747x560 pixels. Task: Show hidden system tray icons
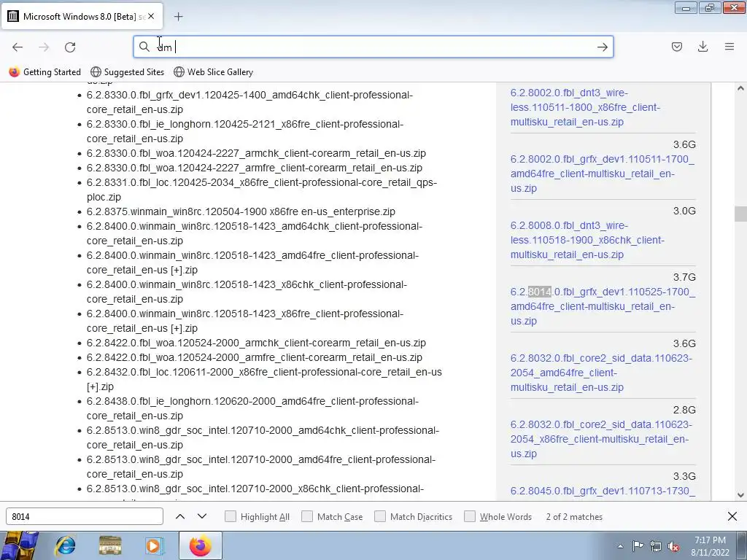(x=620, y=546)
